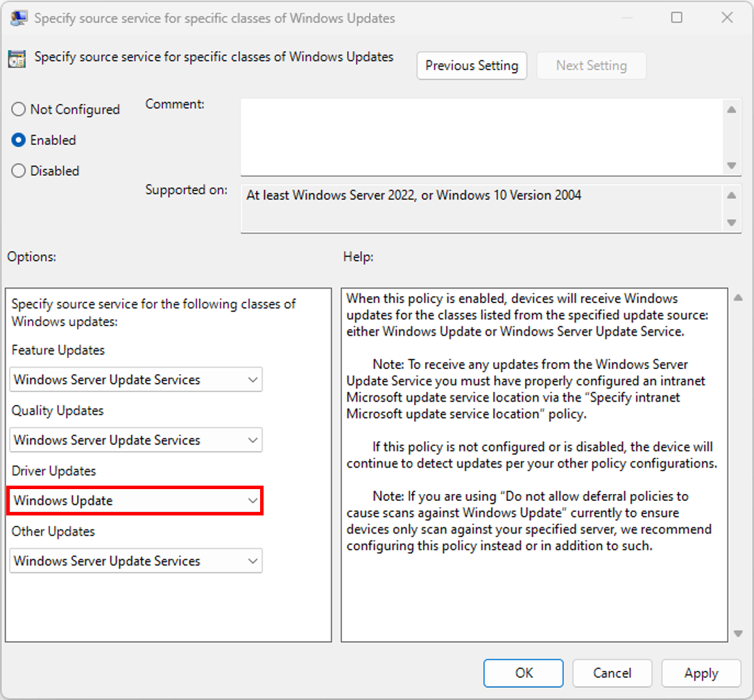Close the policy dialog window
The image size is (754, 700).
click(x=727, y=18)
